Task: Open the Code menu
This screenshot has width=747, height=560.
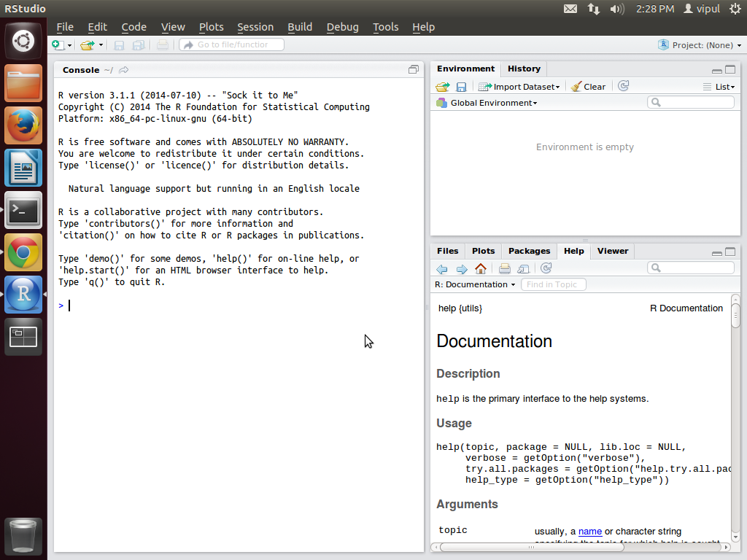Action: [x=133, y=27]
